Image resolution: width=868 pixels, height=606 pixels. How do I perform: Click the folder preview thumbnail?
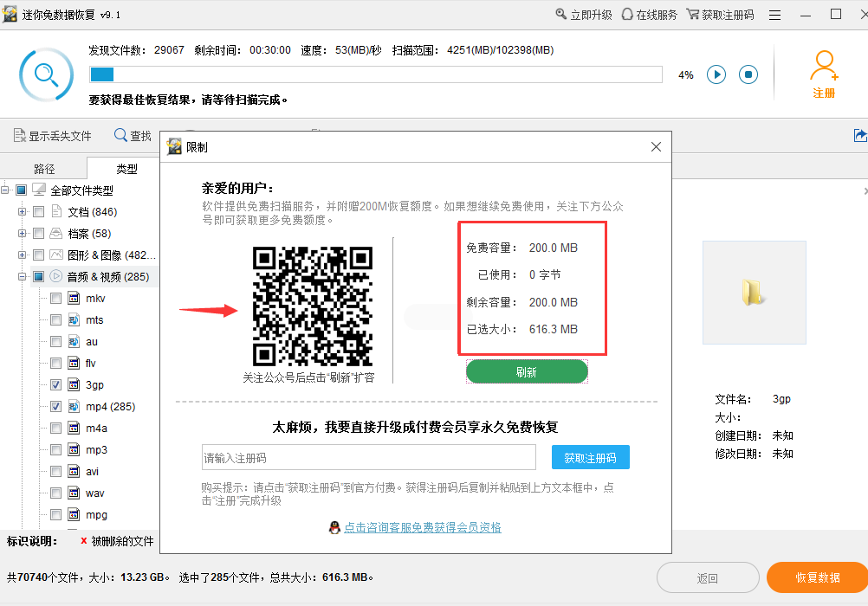[754, 293]
